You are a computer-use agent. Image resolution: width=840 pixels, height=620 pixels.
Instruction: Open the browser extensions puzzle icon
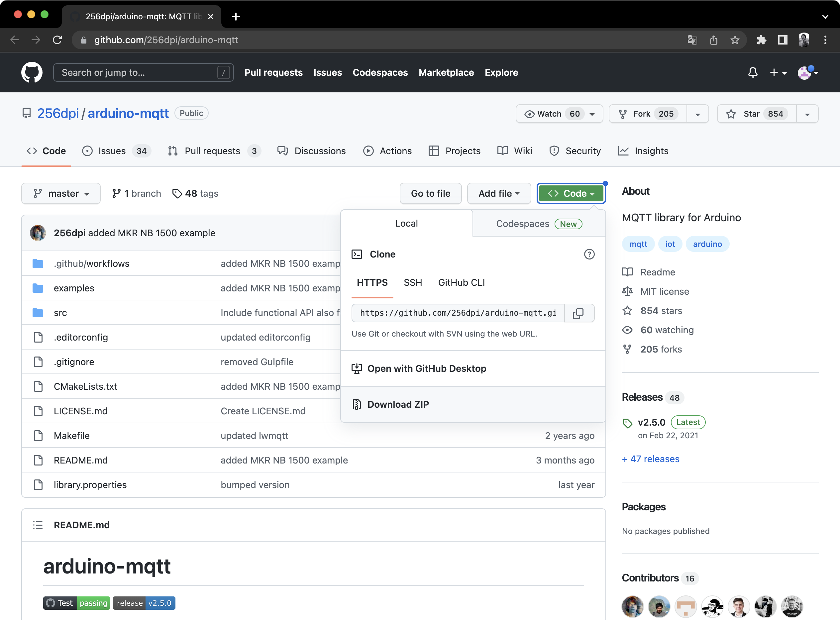click(761, 40)
